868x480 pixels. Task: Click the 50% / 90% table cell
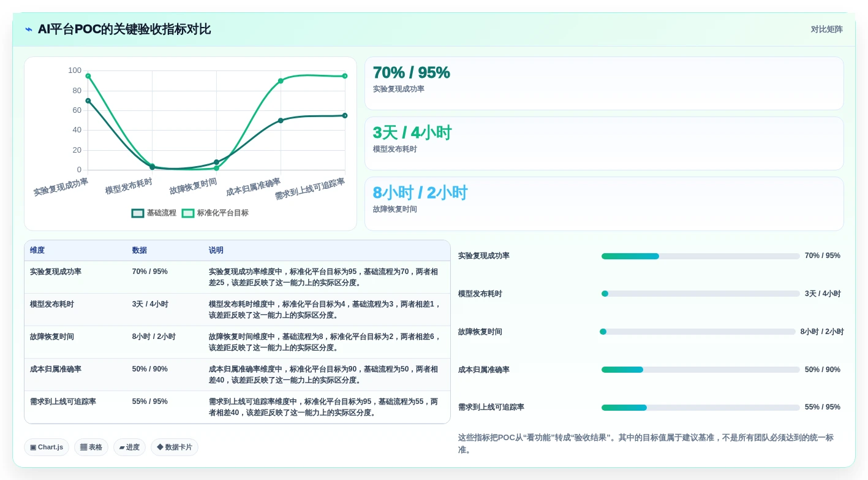click(150, 369)
